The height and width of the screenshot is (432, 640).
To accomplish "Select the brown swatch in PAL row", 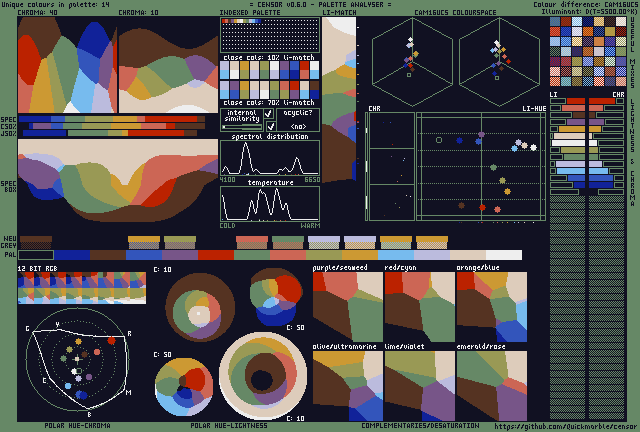I will 108,255.
